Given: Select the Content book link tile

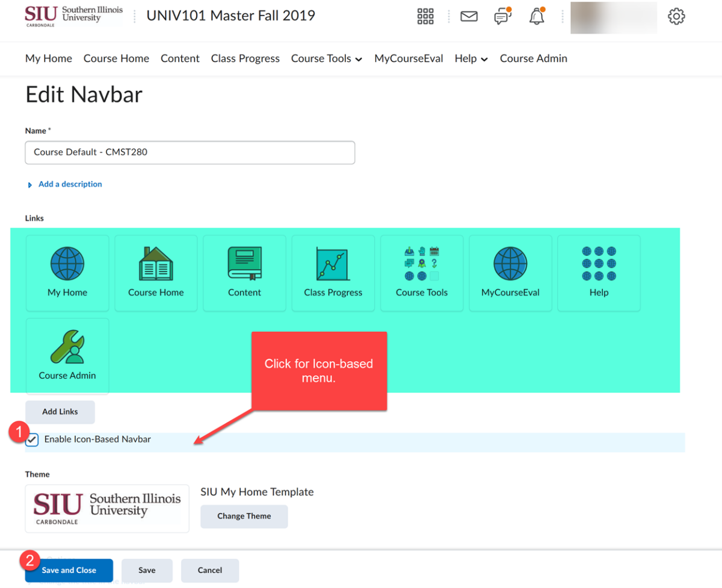Looking at the screenshot, I should (x=244, y=273).
